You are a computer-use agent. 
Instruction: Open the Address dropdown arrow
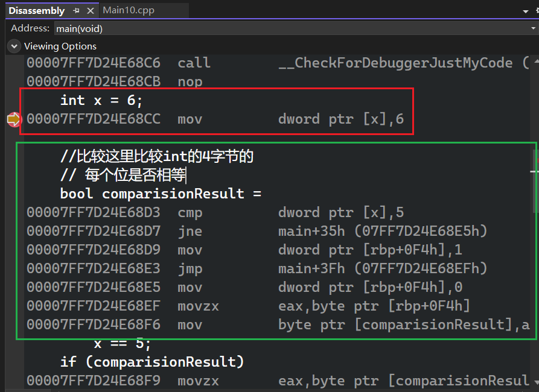tap(532, 28)
